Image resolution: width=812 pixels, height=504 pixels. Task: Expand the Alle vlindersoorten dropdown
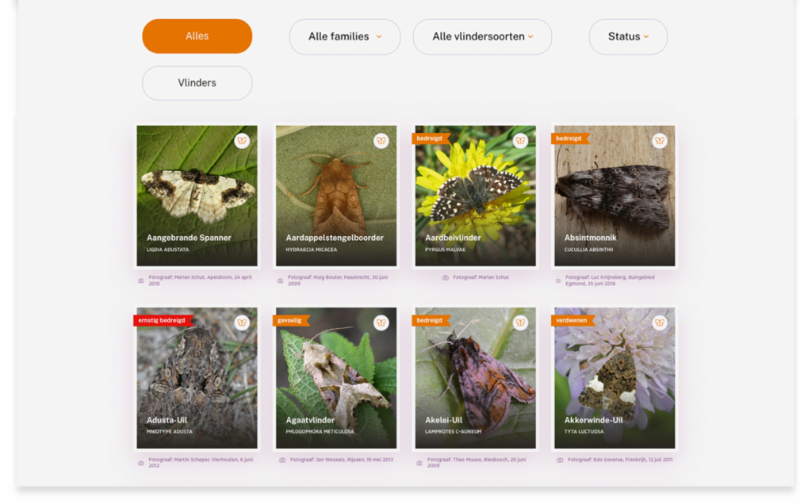(482, 36)
